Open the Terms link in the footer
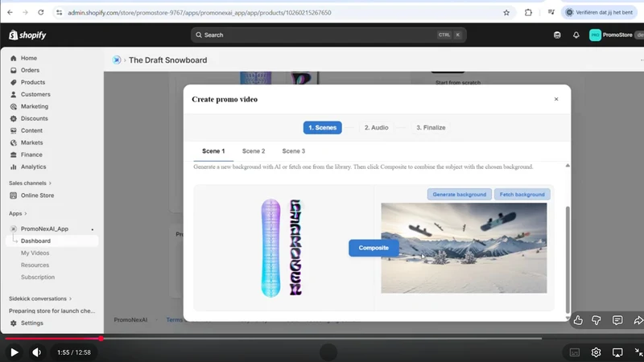 tap(174, 319)
